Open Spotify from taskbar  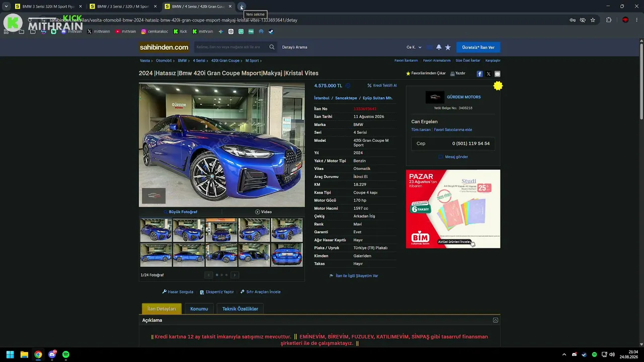(66, 354)
